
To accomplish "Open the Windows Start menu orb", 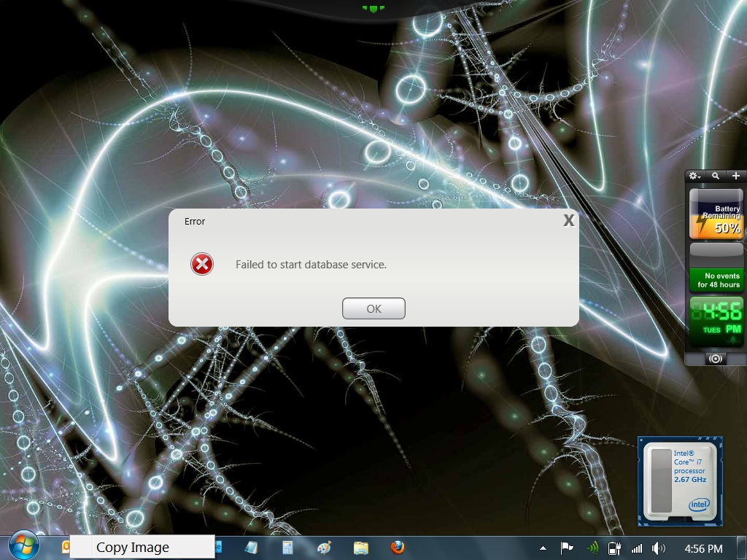I will coord(23,545).
